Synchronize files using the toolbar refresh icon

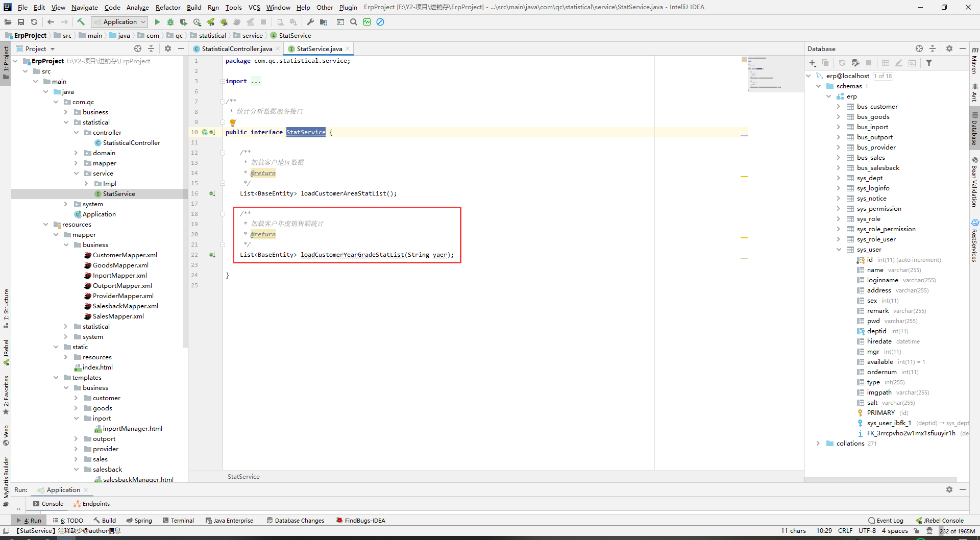34,22
